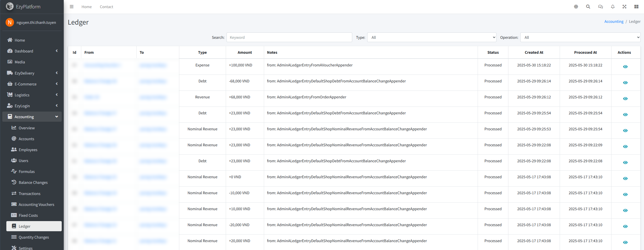
Task: Click the AdminALedgerEntryFromOrderAppender note
Action: pos(307,97)
